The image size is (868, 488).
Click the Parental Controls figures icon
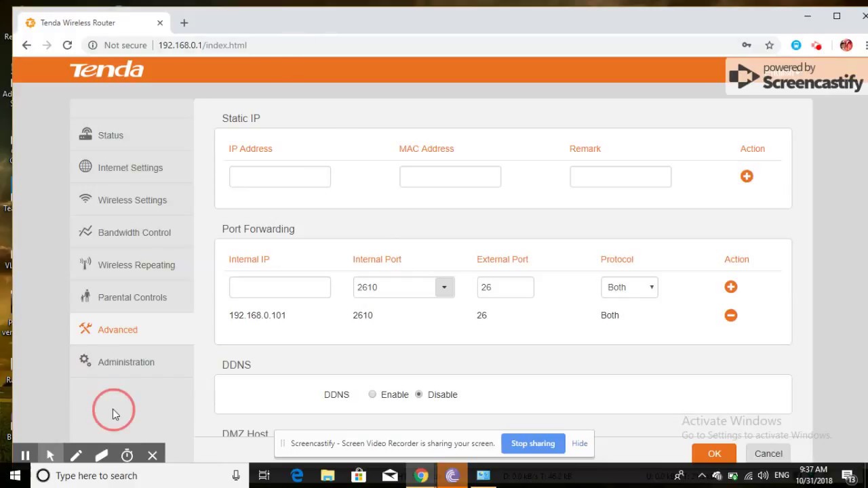[85, 296]
